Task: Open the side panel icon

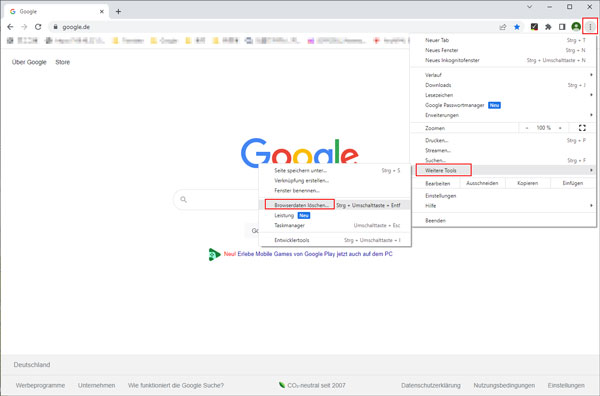Action: 562,27
